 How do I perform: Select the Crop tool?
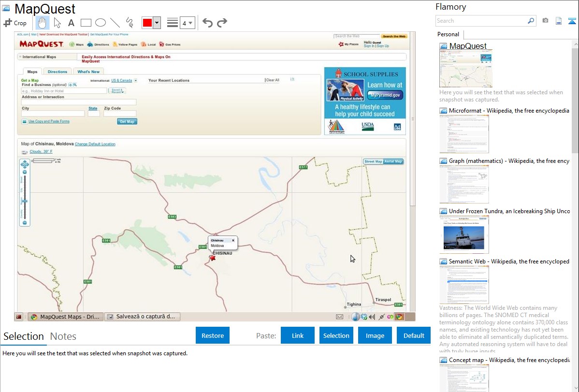(x=15, y=23)
